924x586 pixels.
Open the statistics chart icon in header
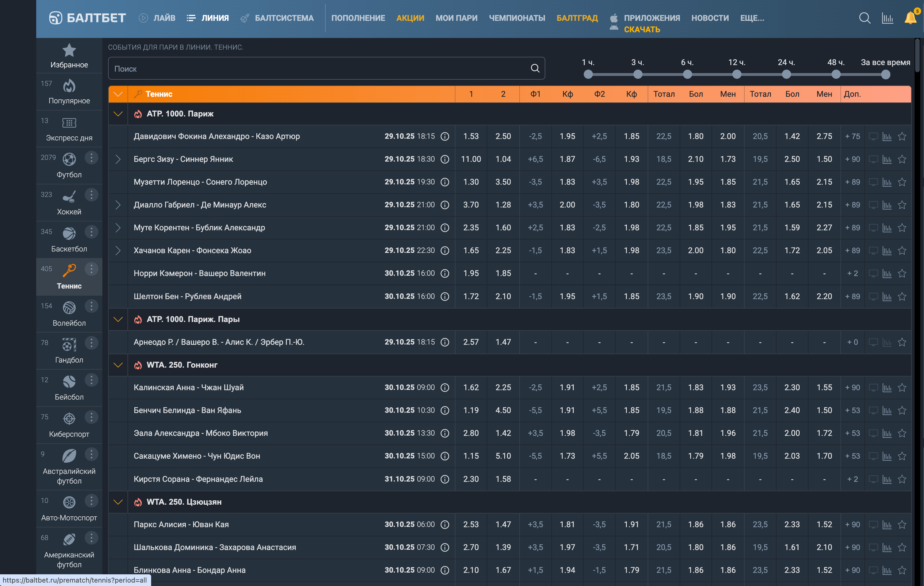pyautogui.click(x=887, y=18)
